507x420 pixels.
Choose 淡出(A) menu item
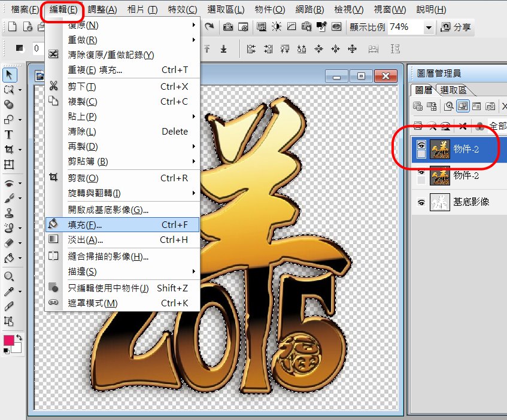click(x=122, y=240)
